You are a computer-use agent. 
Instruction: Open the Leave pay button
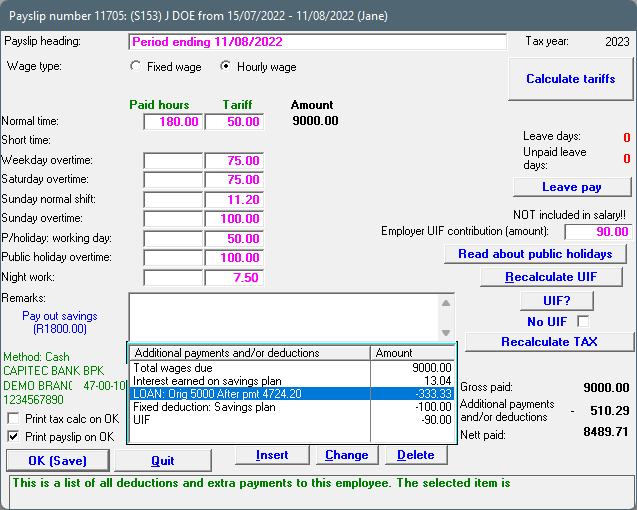tap(572, 187)
